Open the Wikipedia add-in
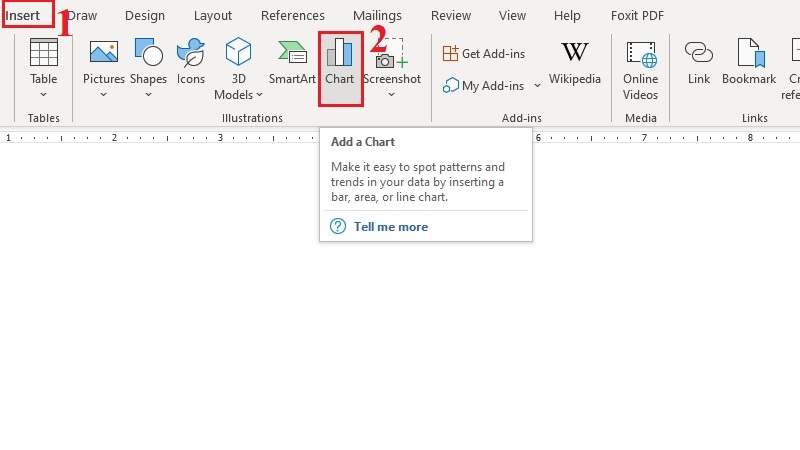Viewport: 800px width, 450px height. [574, 64]
